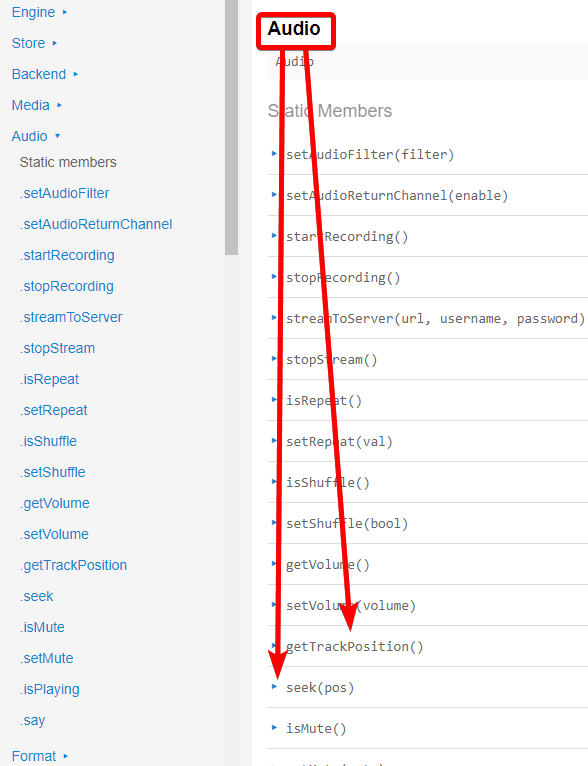The image size is (588, 766).
Task: Open the .setMute link in sidebar
Action: click(x=46, y=658)
